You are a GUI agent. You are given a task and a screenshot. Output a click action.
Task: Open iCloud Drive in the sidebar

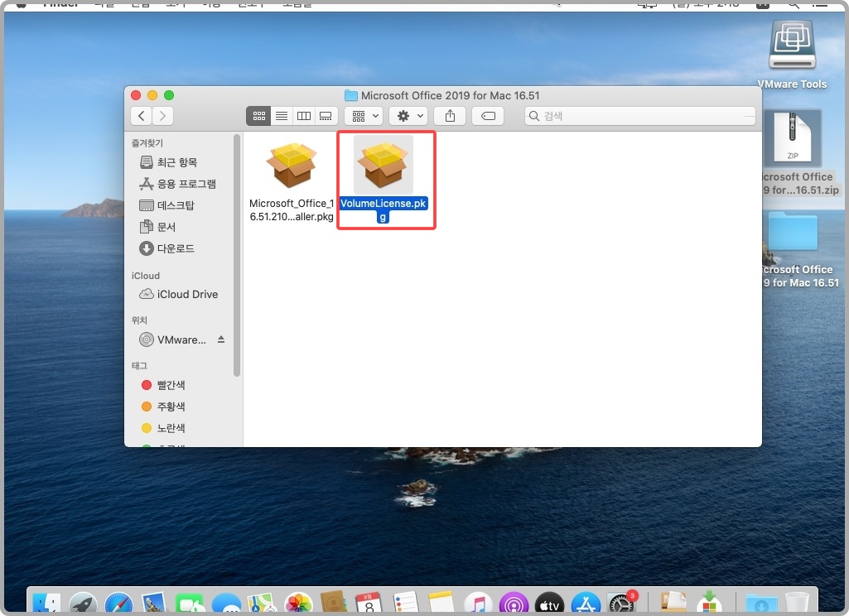click(x=179, y=294)
